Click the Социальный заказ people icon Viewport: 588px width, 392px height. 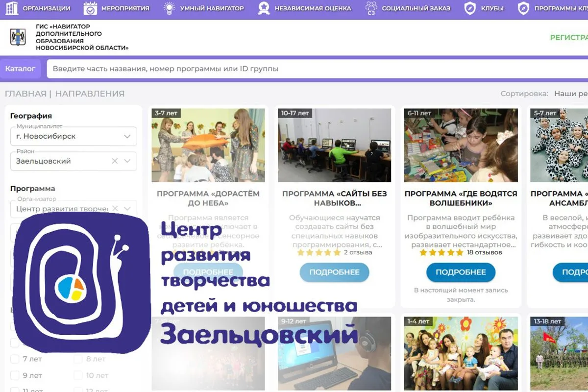point(371,8)
